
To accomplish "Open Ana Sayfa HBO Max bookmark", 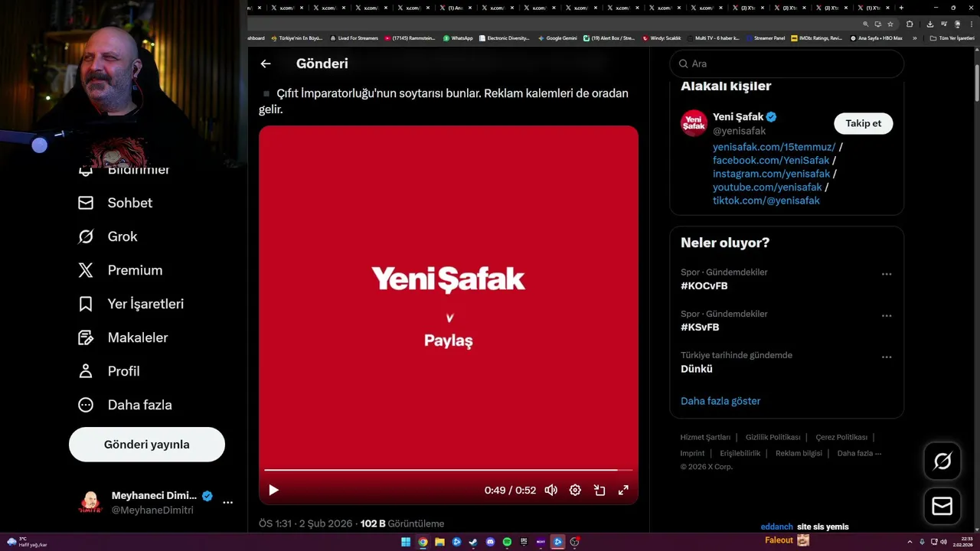I will click(876, 38).
